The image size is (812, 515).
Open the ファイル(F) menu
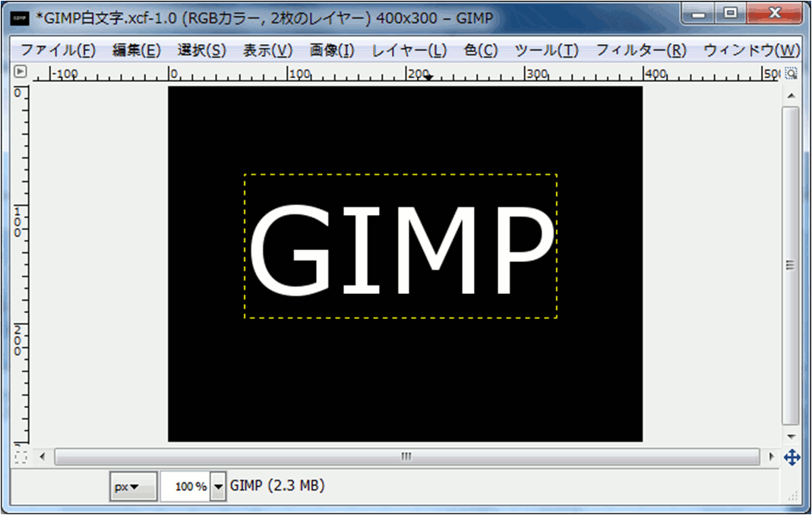[58, 51]
